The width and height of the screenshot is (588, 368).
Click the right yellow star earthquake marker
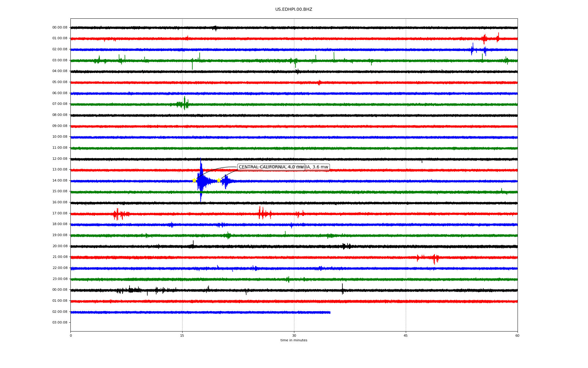pyautogui.click(x=219, y=180)
